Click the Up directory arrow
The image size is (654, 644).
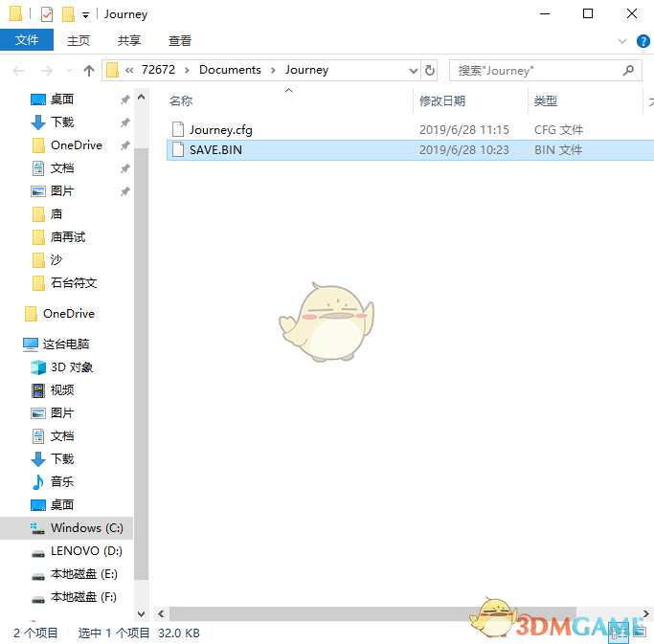89,70
